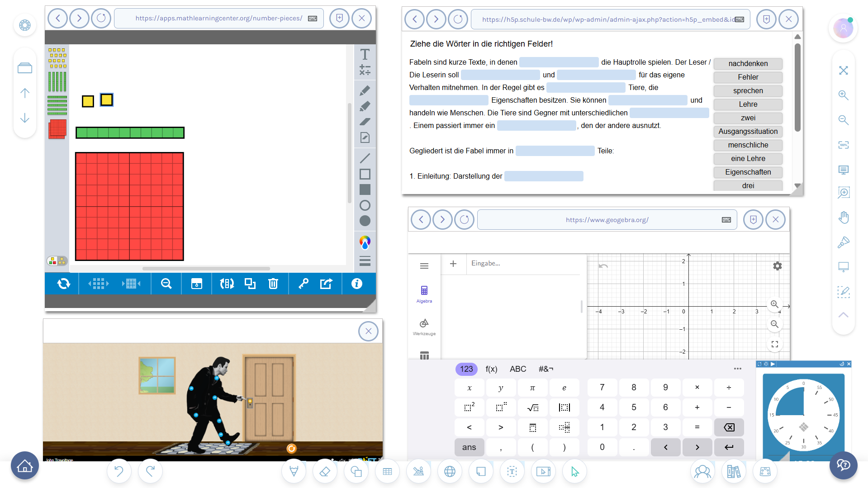Click the Number Pieces URL address field

pyautogui.click(x=219, y=19)
